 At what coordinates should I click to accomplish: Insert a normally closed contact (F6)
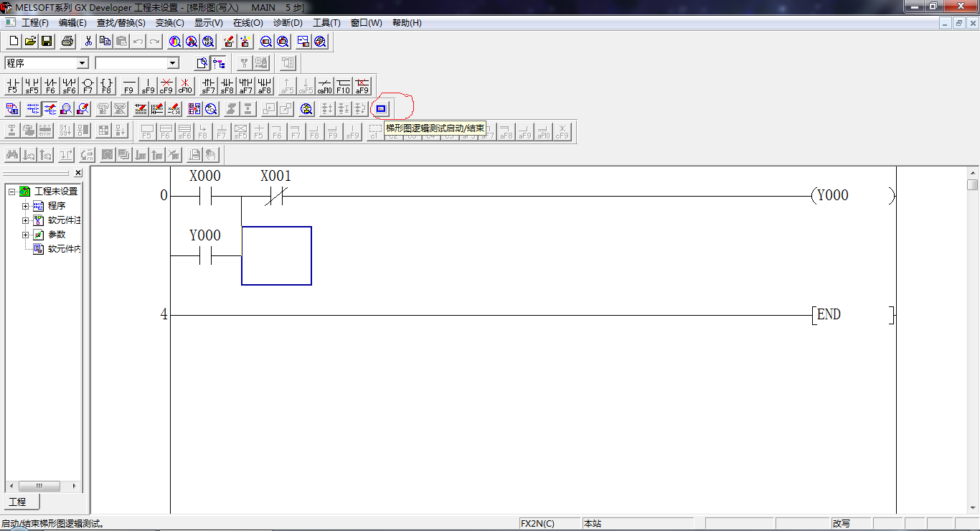[x=50, y=86]
